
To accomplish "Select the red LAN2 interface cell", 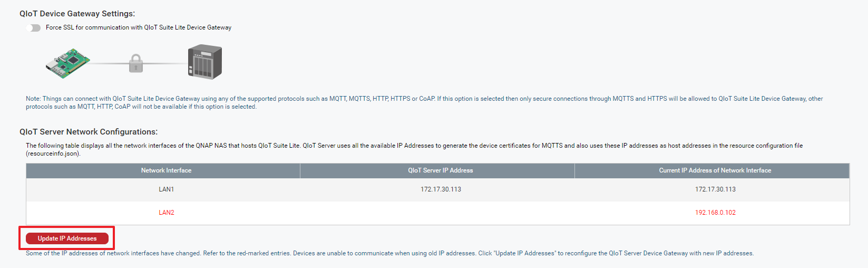I will [166, 213].
